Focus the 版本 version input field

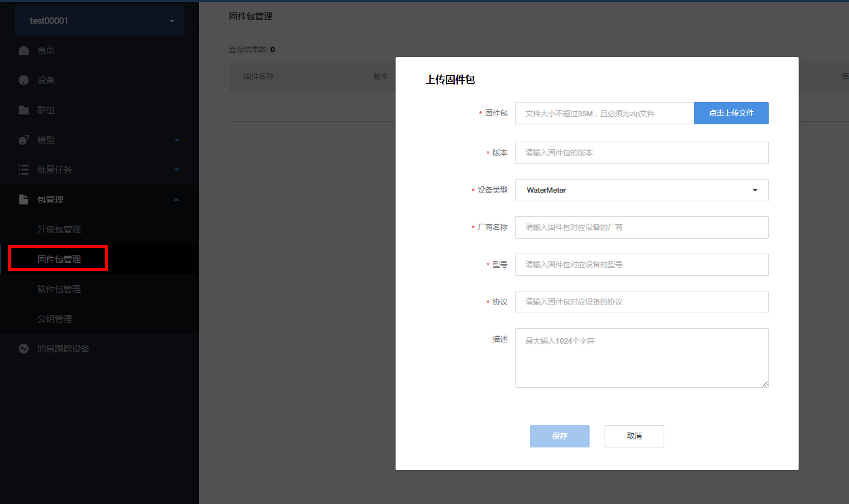pos(641,153)
